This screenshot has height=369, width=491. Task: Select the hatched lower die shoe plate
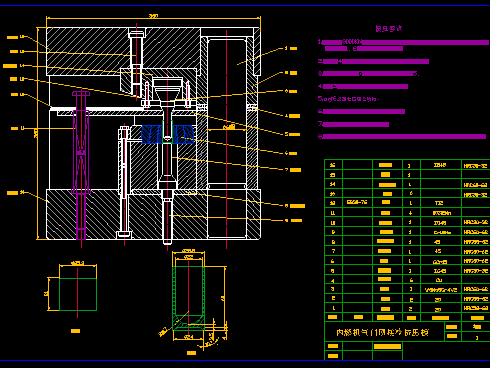pyautogui.click(x=153, y=214)
